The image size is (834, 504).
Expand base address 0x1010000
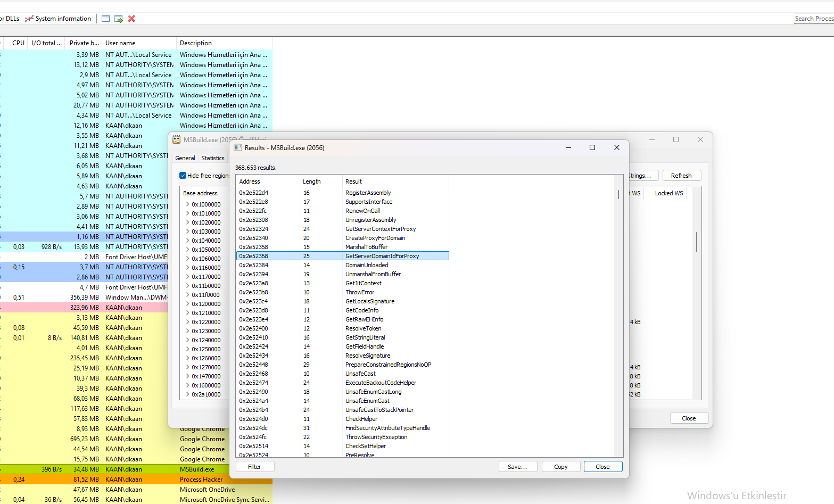(187, 213)
